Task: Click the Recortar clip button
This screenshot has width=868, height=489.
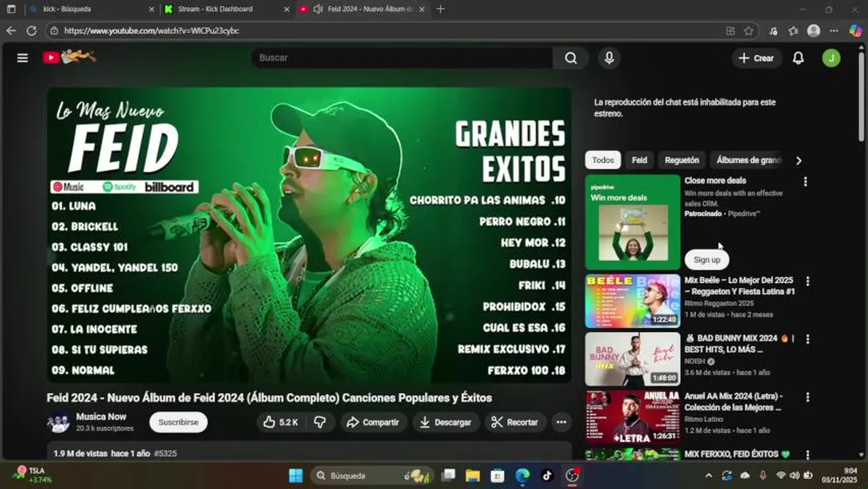Action: tap(515, 422)
